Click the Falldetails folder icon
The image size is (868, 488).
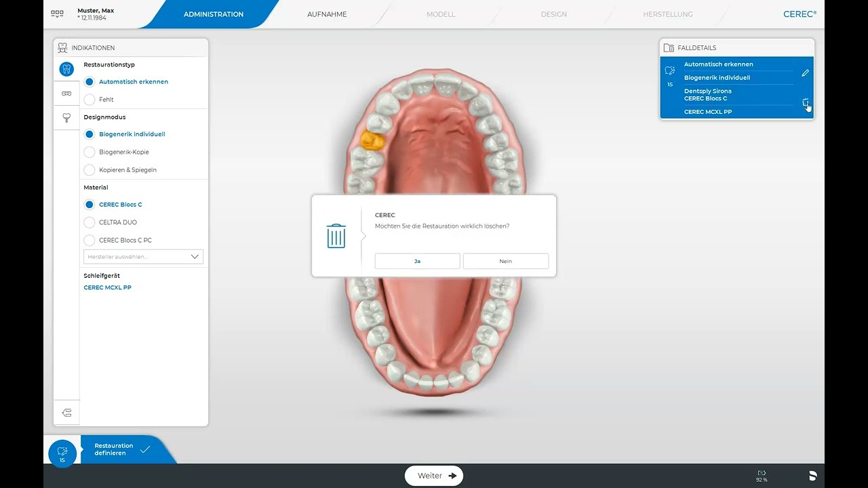669,48
